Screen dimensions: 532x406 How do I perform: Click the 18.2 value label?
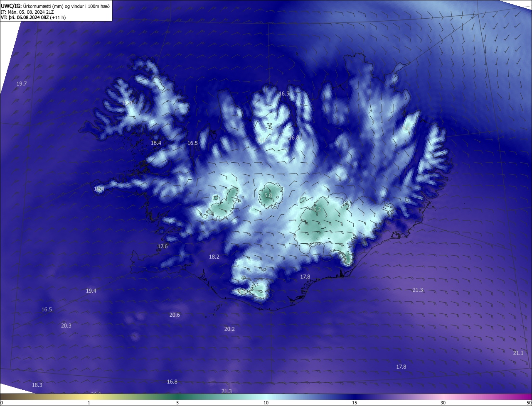click(214, 257)
